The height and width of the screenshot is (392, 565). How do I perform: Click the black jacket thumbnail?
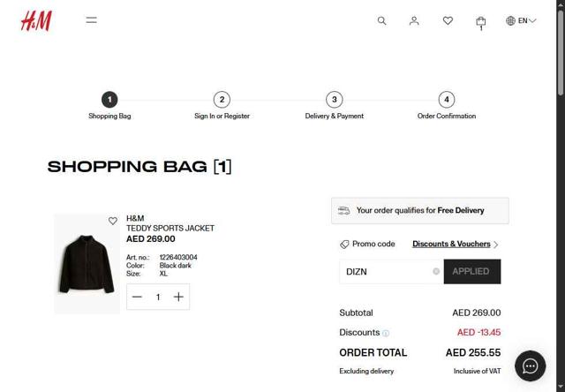(87, 263)
